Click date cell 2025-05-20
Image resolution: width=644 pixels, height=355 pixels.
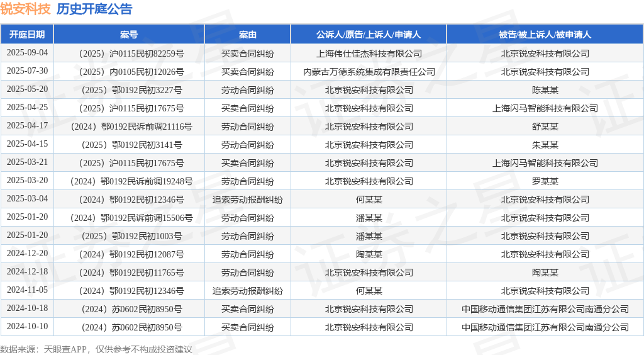click(27, 89)
